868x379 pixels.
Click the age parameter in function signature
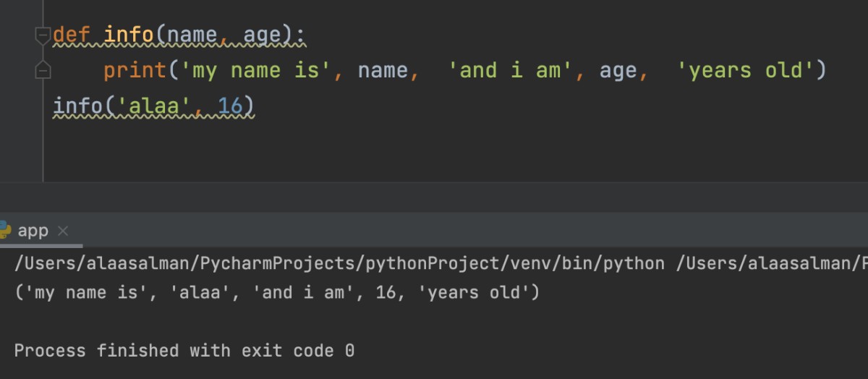click(262, 34)
